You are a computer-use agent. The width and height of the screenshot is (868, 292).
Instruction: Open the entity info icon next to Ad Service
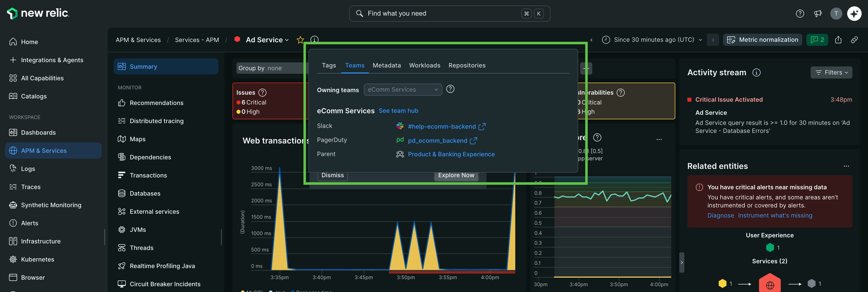click(x=314, y=40)
